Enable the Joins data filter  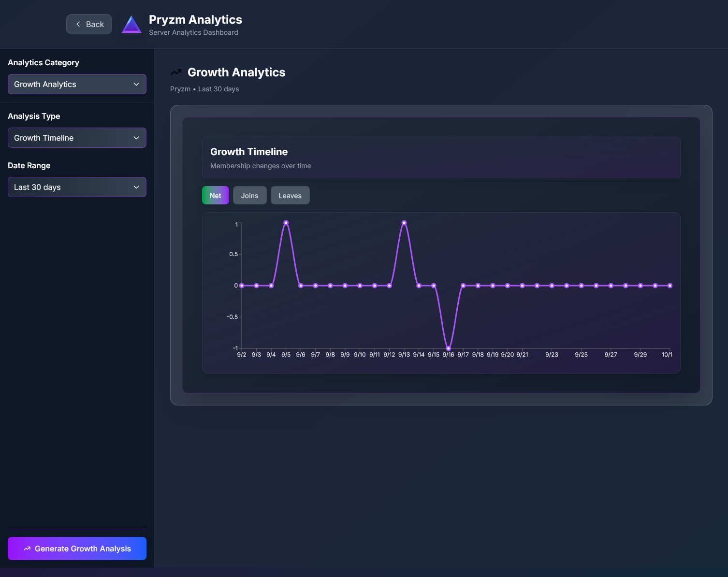[249, 195]
